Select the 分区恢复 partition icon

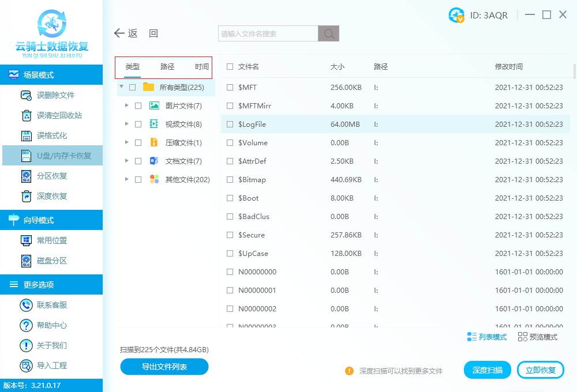pos(26,176)
